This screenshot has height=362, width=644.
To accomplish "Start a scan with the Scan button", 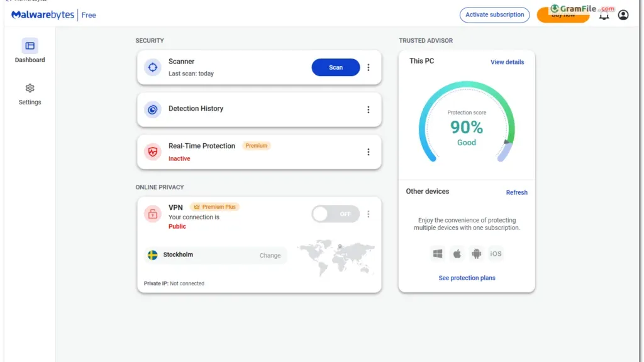I will 336,67.
